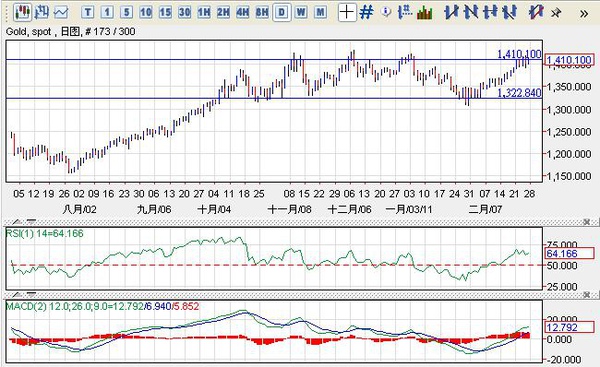The height and width of the screenshot is (367, 600).
Task: Click the 1,250.000 price axis label
Action: [569, 132]
